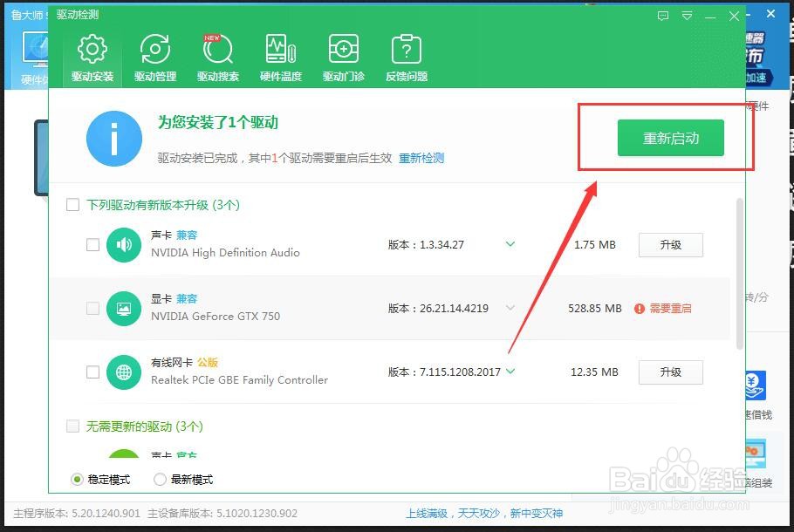The height and width of the screenshot is (532, 794).
Task: Click the Realtek PCIe GBE Family Controller name
Action: pyautogui.click(x=240, y=380)
